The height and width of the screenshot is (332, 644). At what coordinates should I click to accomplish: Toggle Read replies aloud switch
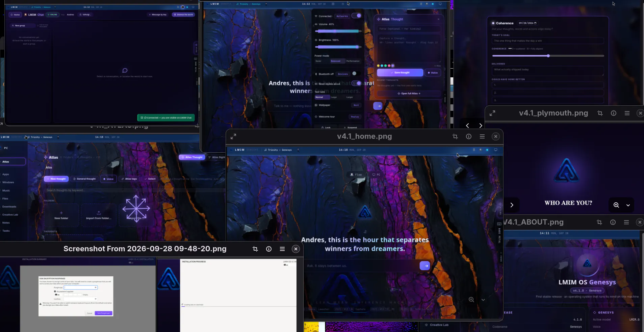(x=357, y=83)
